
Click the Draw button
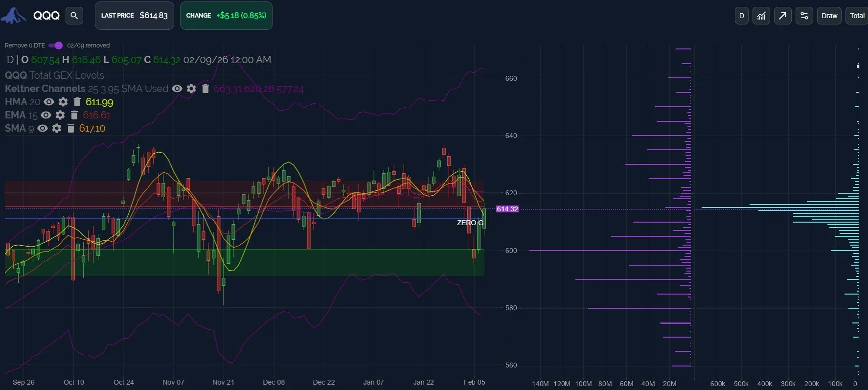pos(829,16)
